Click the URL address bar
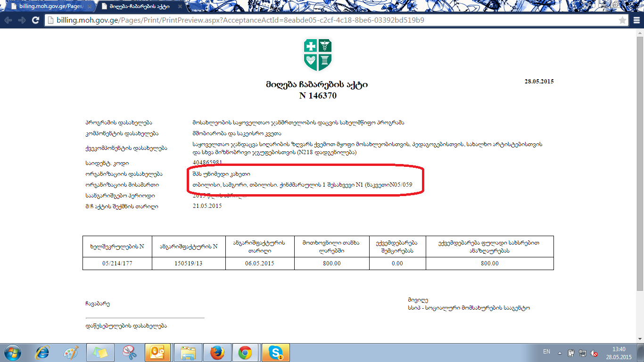This screenshot has height=362, width=644. point(330,20)
